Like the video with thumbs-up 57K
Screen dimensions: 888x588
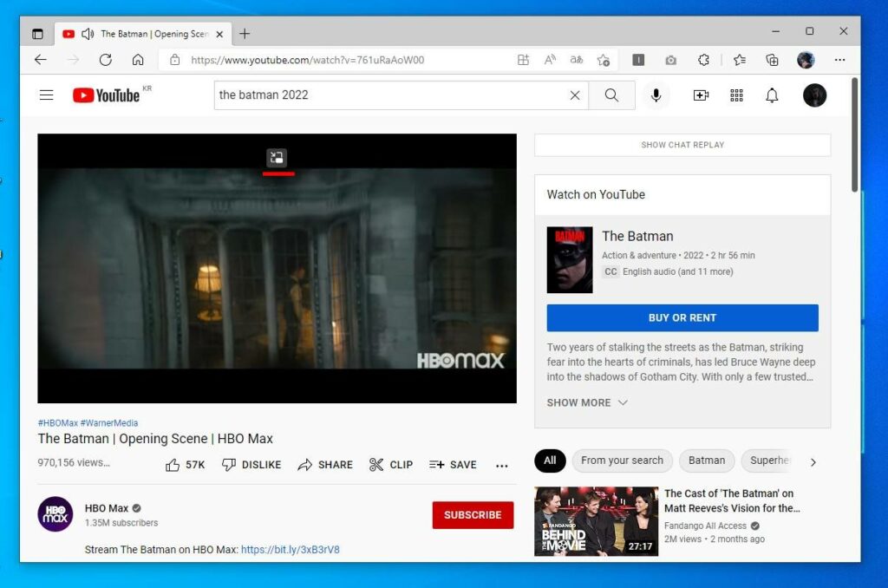[x=186, y=465]
